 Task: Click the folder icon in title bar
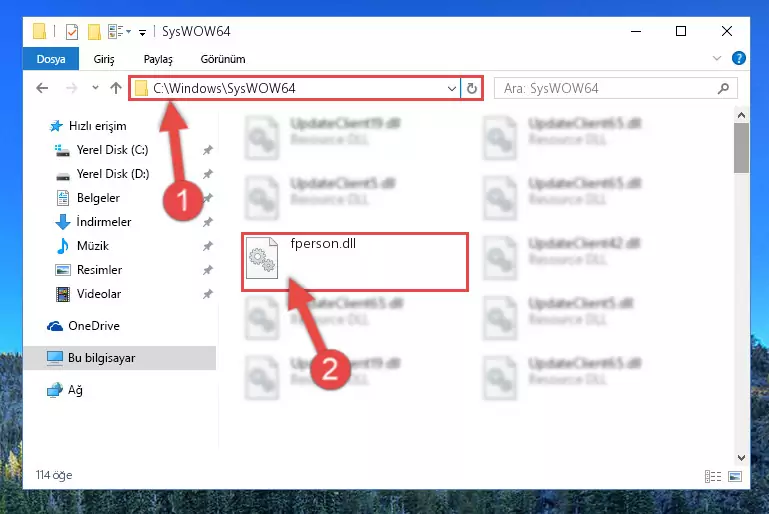40,31
